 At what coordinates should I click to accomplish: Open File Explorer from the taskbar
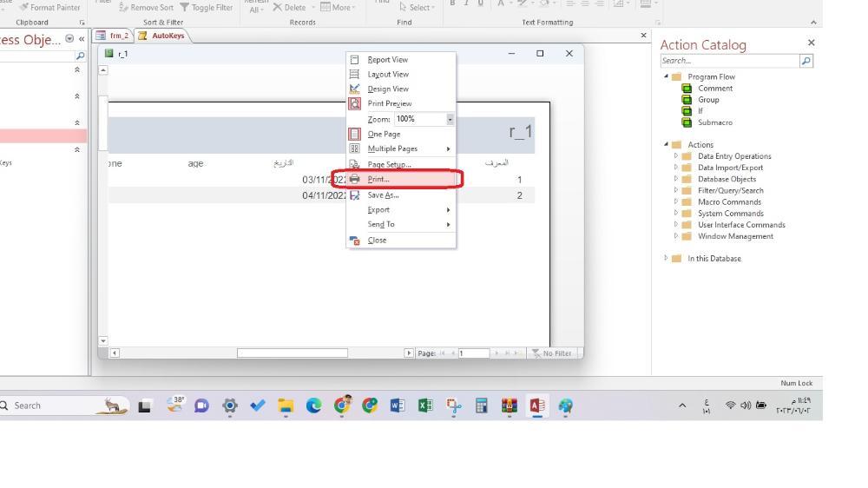pyautogui.click(x=286, y=406)
